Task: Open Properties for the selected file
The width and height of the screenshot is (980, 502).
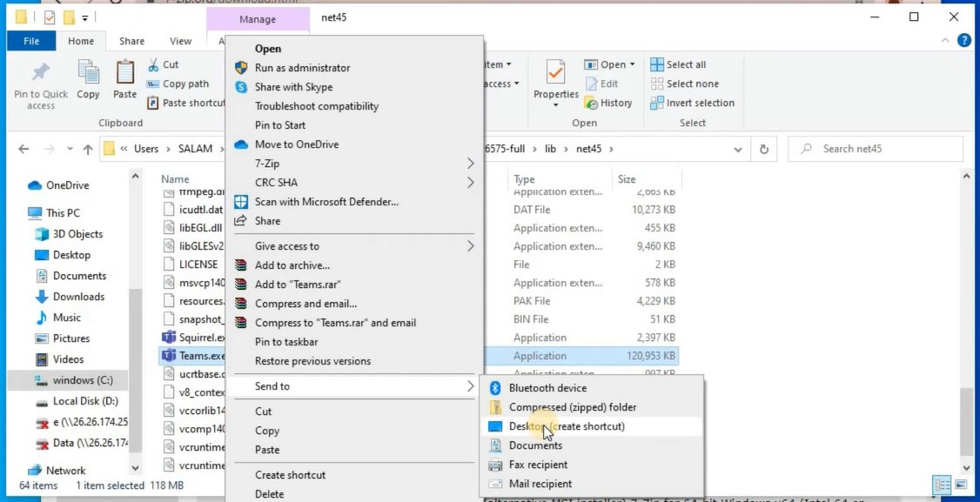Action: [x=554, y=83]
